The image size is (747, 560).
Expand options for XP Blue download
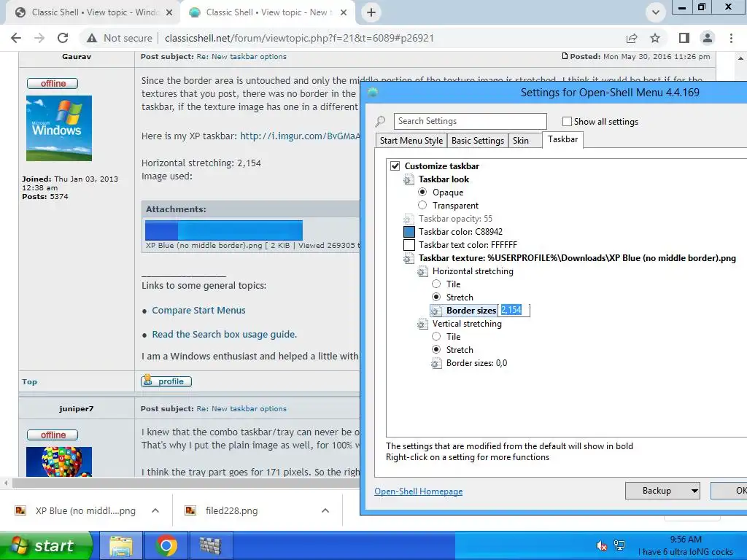coord(155,511)
